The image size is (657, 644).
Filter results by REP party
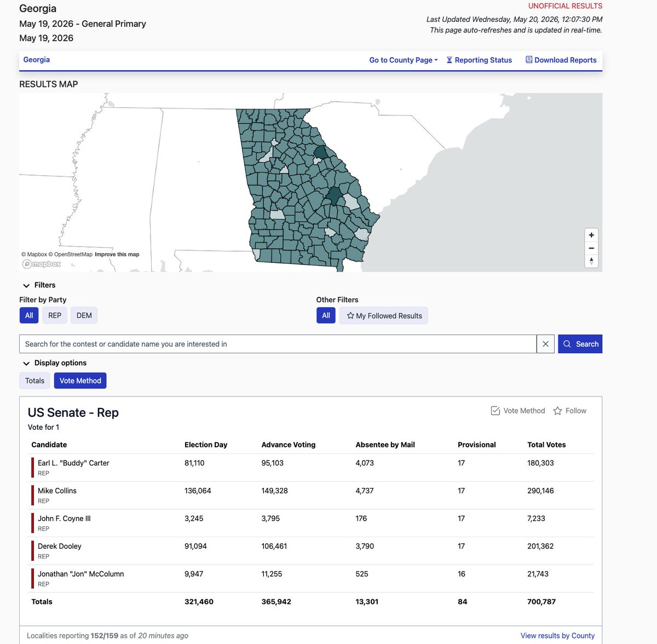pos(55,315)
